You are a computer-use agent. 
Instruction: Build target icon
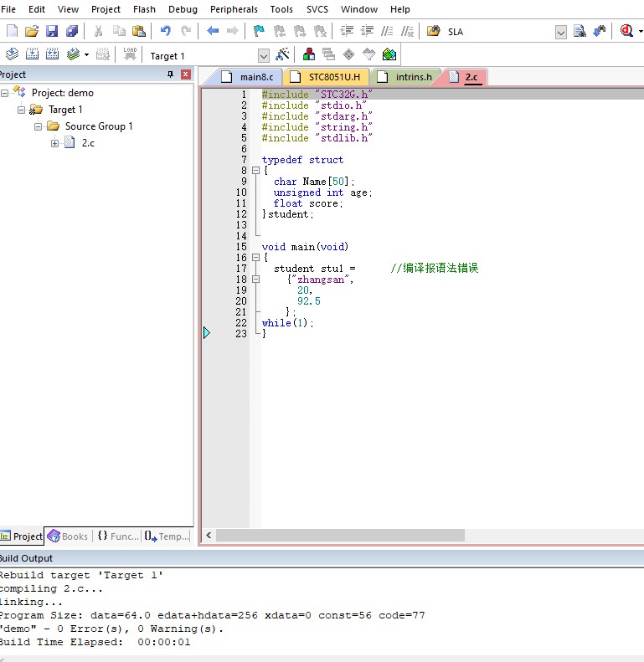[x=32, y=54]
